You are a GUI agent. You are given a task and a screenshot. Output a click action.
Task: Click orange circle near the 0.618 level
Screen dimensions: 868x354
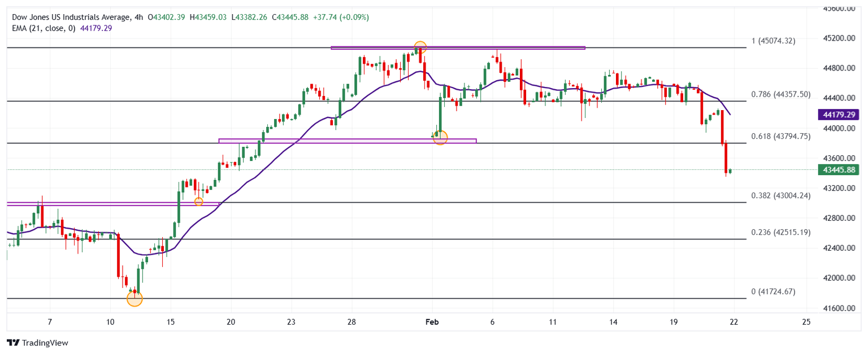click(440, 137)
